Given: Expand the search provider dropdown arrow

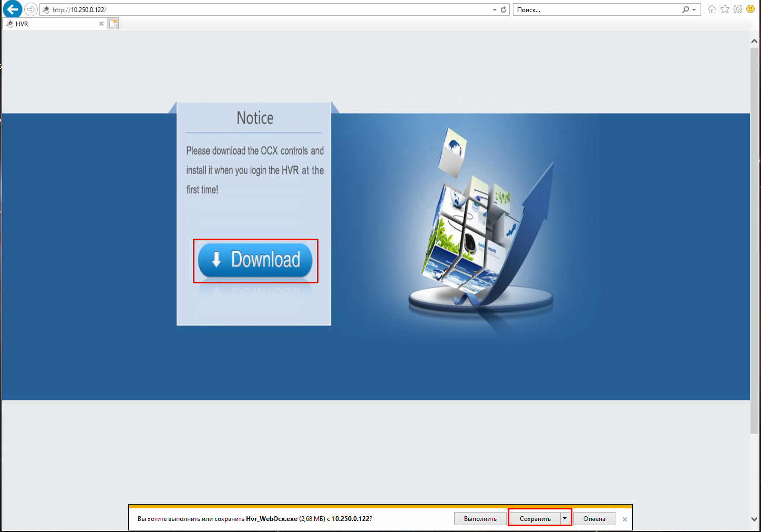Looking at the screenshot, I should coord(694,10).
